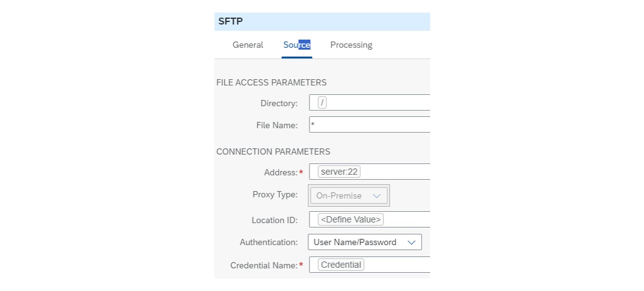Click the chevron arrow of Authentication dropdown
The width and height of the screenshot is (644, 291).
(x=412, y=243)
